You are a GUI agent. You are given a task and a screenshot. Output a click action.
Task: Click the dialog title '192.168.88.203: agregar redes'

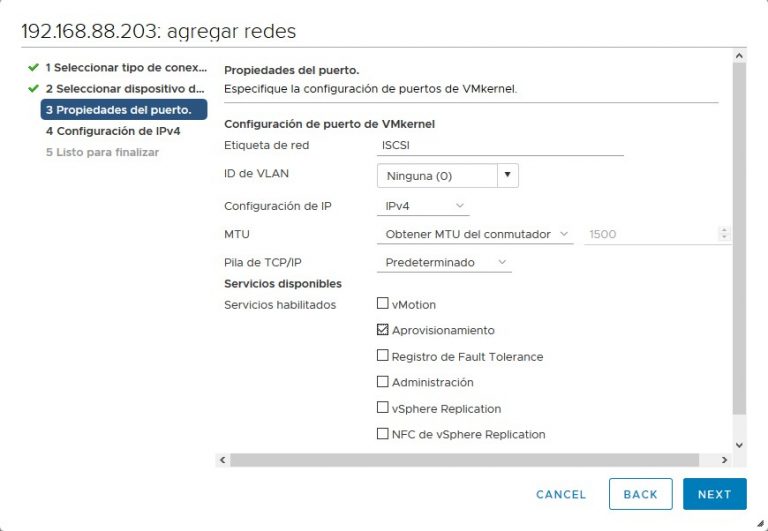[159, 31]
